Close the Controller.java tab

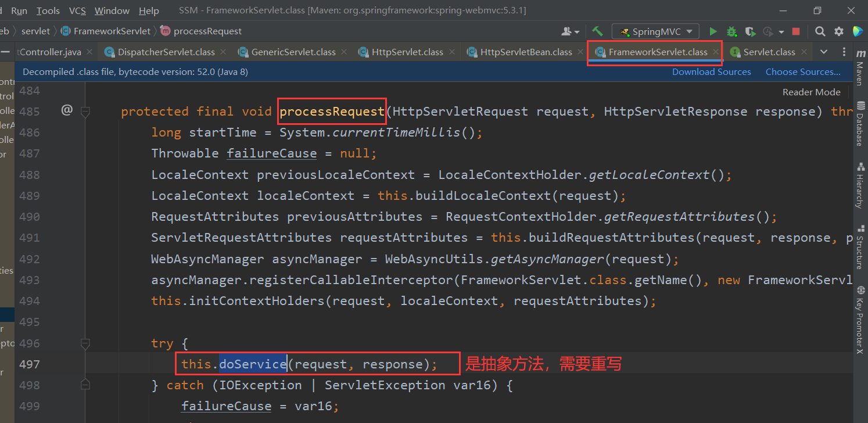[x=89, y=52]
